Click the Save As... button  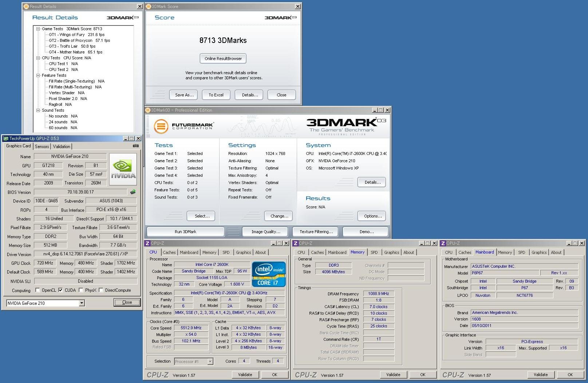click(x=184, y=95)
